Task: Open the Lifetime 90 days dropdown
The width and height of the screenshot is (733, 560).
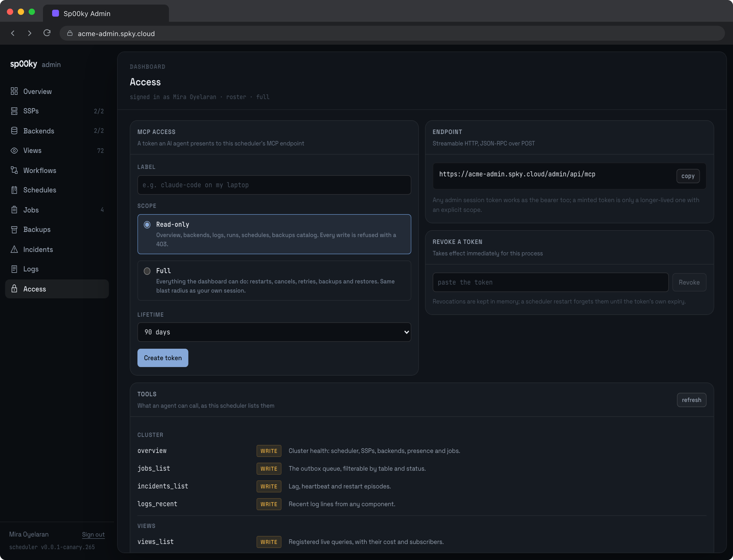Action: [274, 332]
